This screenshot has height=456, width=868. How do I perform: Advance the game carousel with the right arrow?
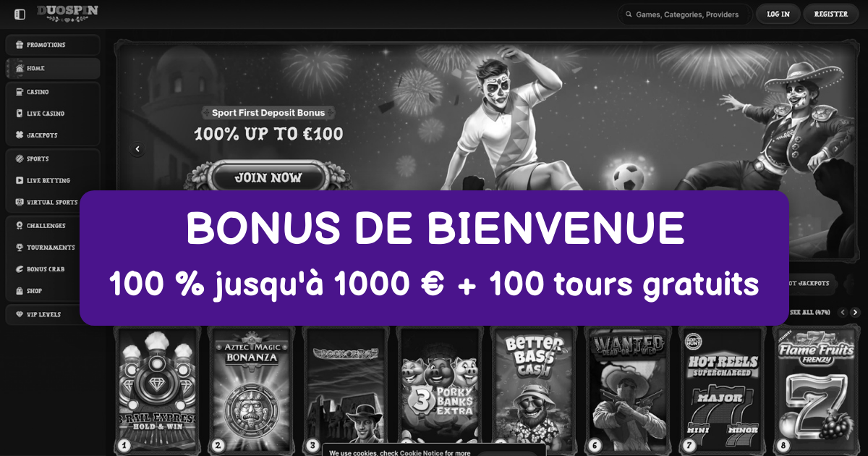pos(855,312)
